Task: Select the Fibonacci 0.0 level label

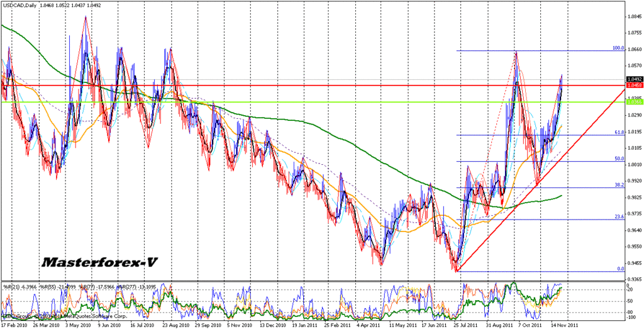Action: point(621,269)
